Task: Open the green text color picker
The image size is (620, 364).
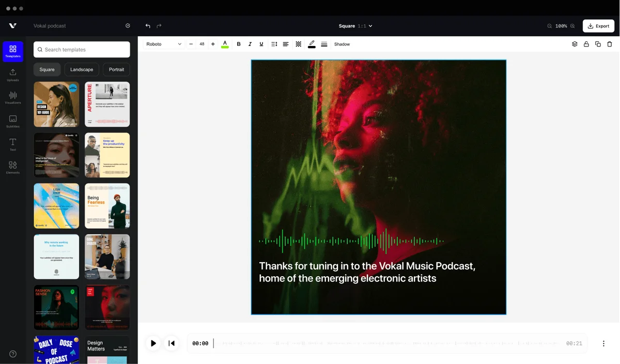Action: [x=225, y=44]
